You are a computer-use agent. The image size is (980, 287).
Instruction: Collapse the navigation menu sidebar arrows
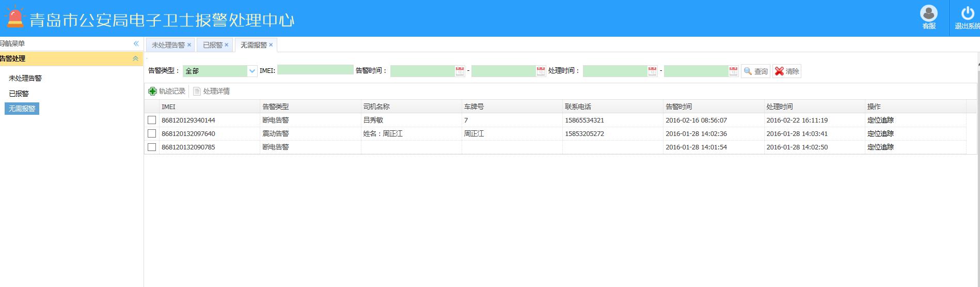click(136, 43)
